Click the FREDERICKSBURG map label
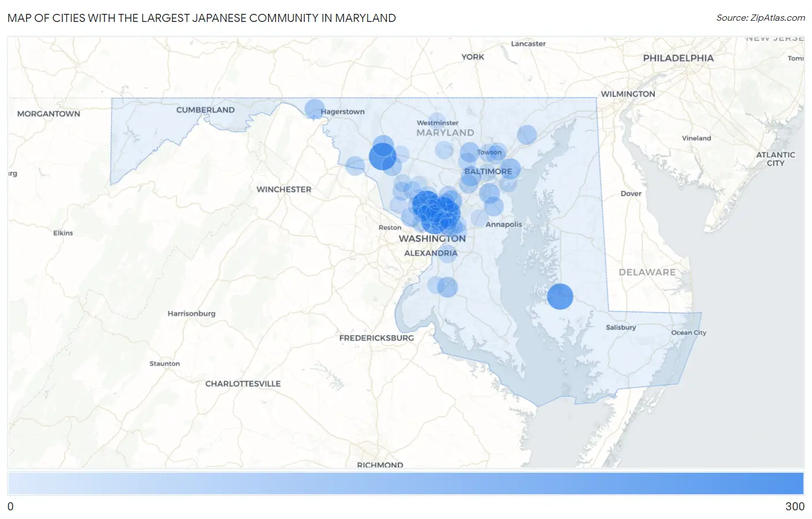This screenshot has width=812, height=519. tap(377, 338)
